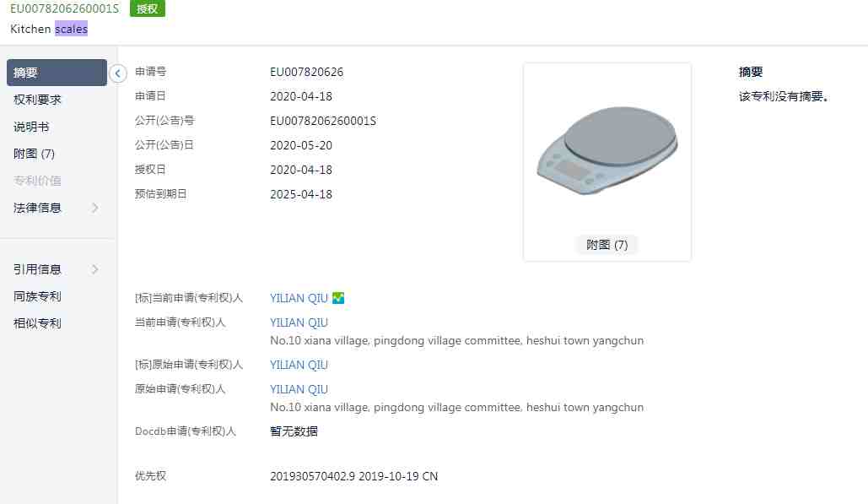Click the 优先权 field label
Screen dimensions: 868x504
(x=150, y=476)
